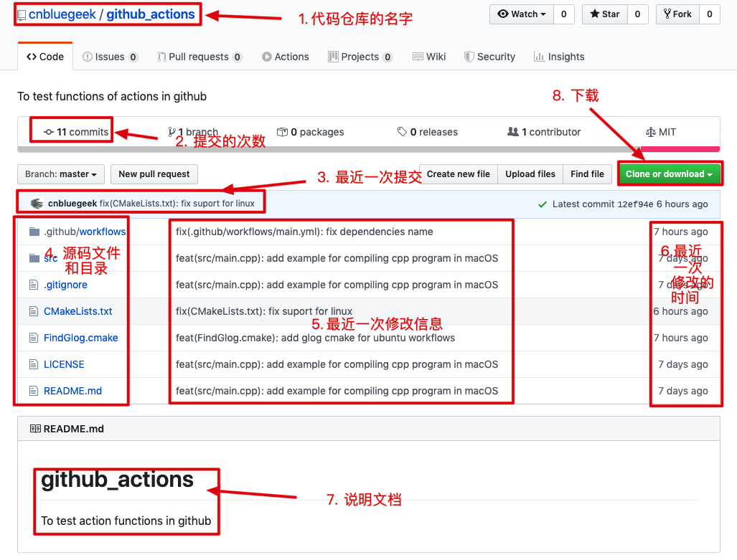Click the MIT license scales icon
737x560 pixels.
tap(650, 132)
